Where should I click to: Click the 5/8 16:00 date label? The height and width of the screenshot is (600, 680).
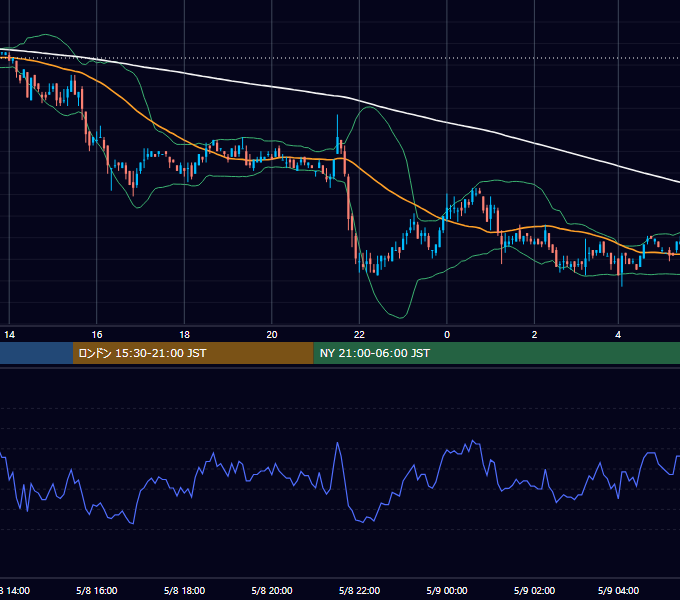point(97,590)
